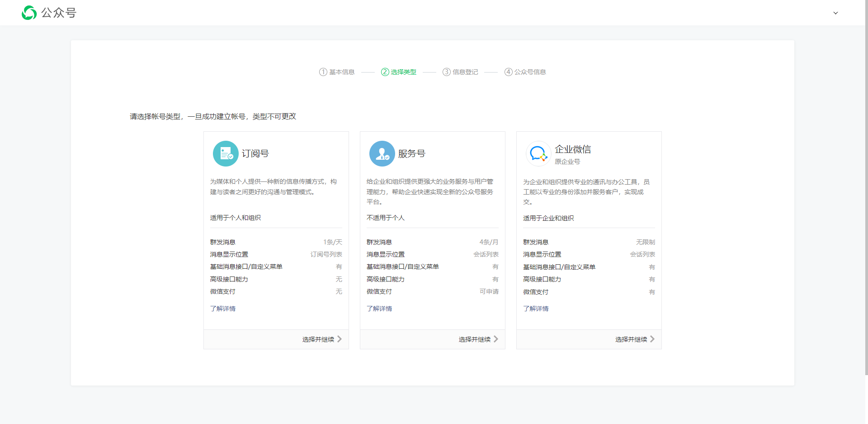Click the chevron arrow in 订阅号 card footer
The height and width of the screenshot is (424, 868).
(340, 339)
